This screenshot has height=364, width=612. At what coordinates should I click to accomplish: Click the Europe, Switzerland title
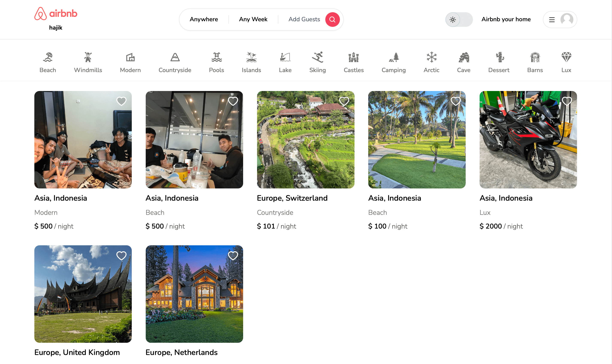point(292,198)
